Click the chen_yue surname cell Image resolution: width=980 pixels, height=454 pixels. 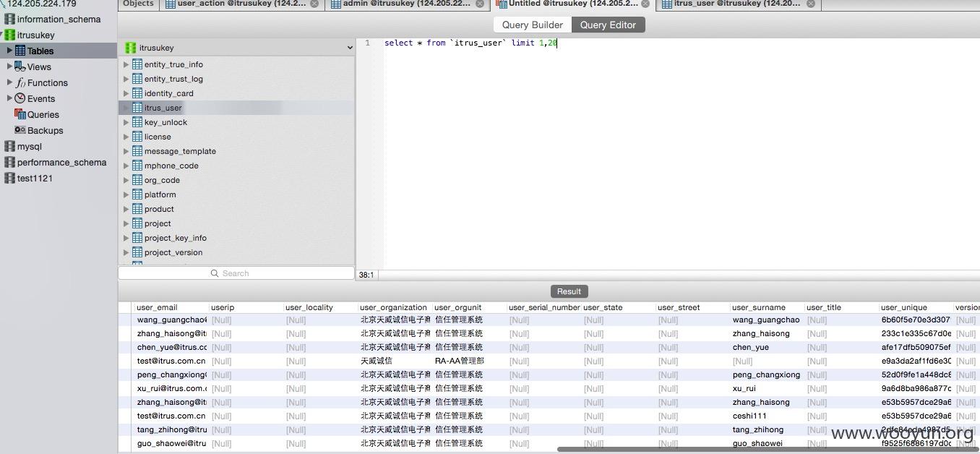click(x=767, y=347)
